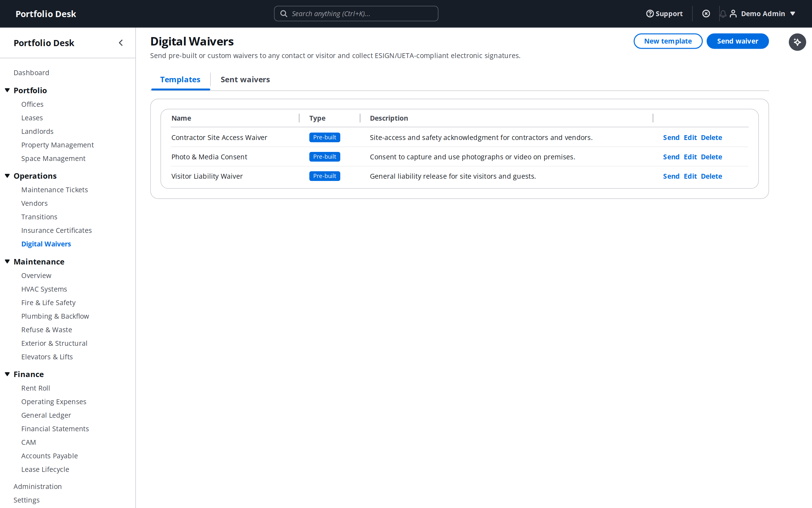Image resolution: width=812 pixels, height=508 pixels.
Task: Open notifications bell icon
Action: 723,14
